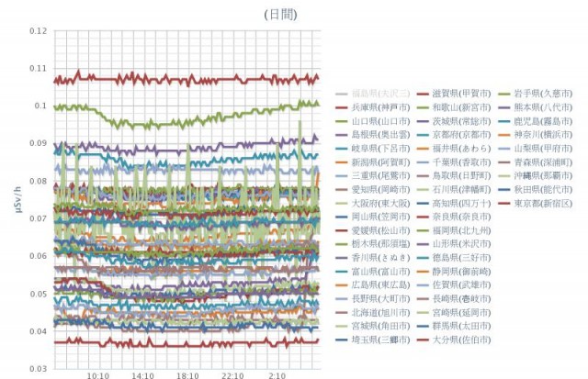Click the µSv/h y-axis title
588x379 pixels.
18,200
